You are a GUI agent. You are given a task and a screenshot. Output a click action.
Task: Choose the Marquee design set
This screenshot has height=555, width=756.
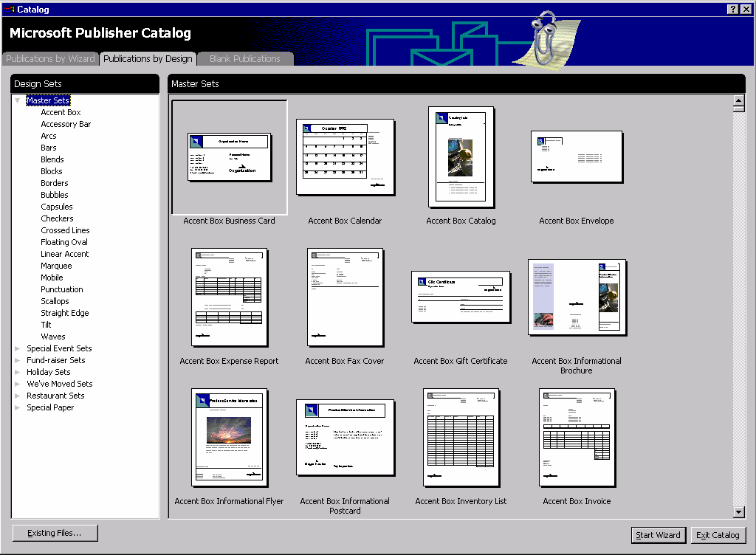pyautogui.click(x=56, y=266)
